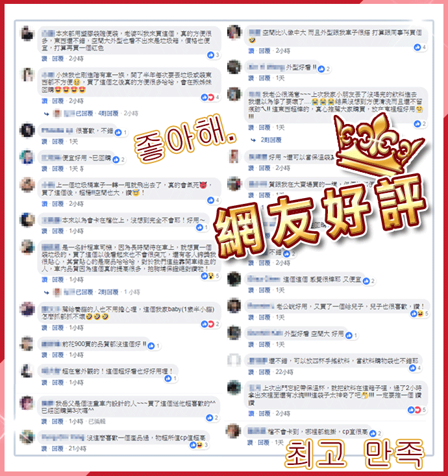Screen dimensions: 448x476
Task: Click the reply arrow icon beside 4則回覆
Action: point(47,114)
